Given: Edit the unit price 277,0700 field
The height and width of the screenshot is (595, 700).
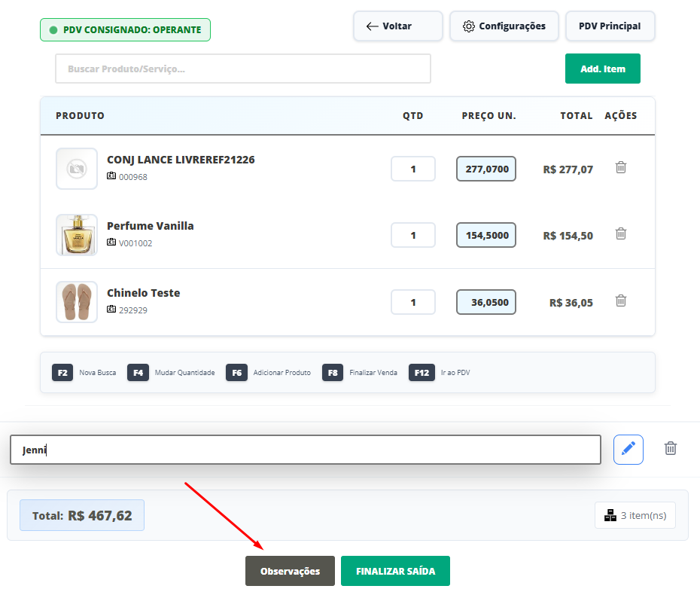Looking at the screenshot, I should 486,169.
